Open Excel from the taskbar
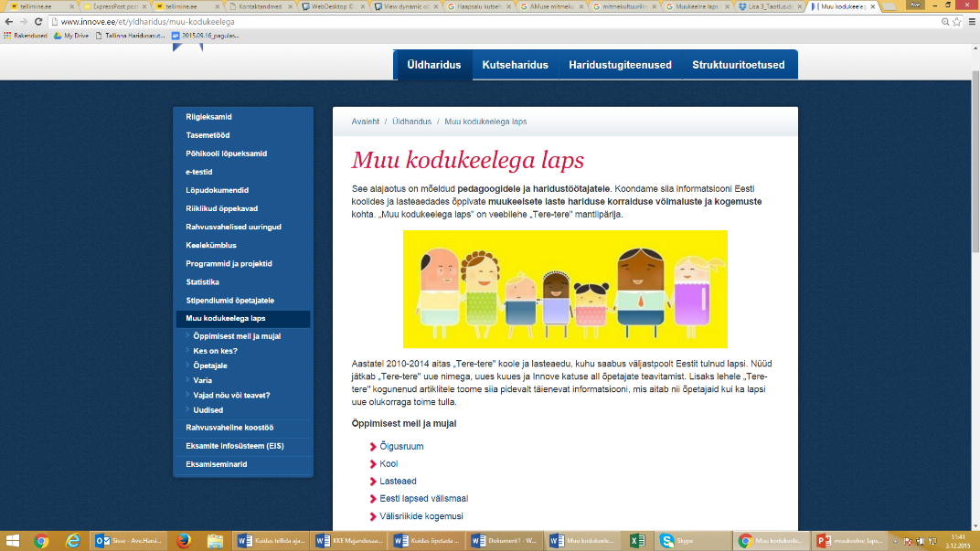 [639, 541]
